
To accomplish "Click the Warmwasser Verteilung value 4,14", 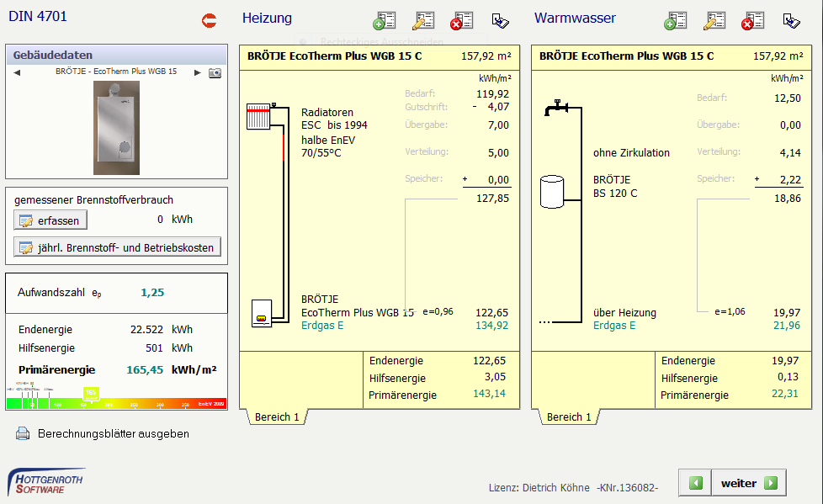I will point(790,153).
